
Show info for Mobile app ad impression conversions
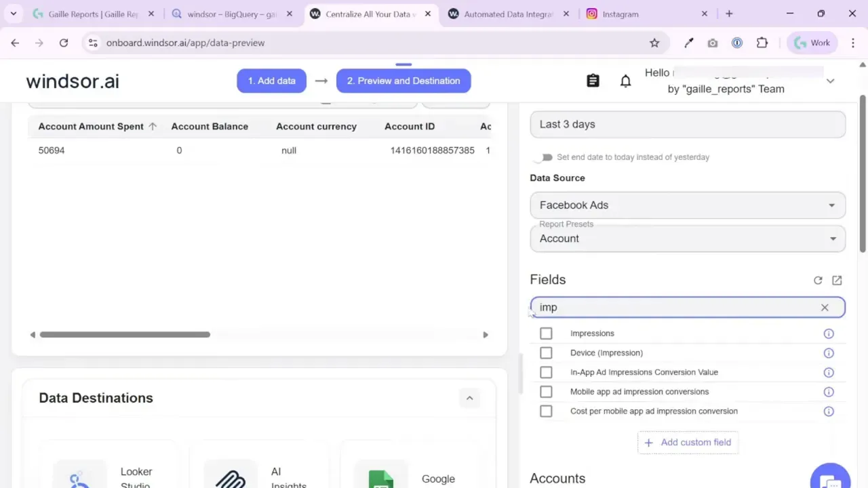pos(828,392)
